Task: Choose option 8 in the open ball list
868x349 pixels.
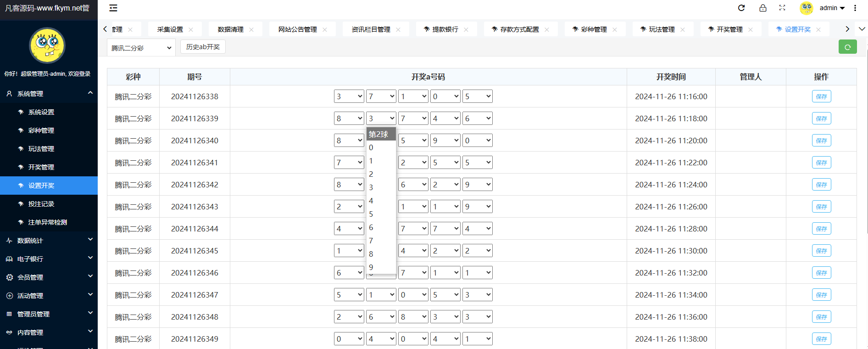Action: pyautogui.click(x=381, y=254)
